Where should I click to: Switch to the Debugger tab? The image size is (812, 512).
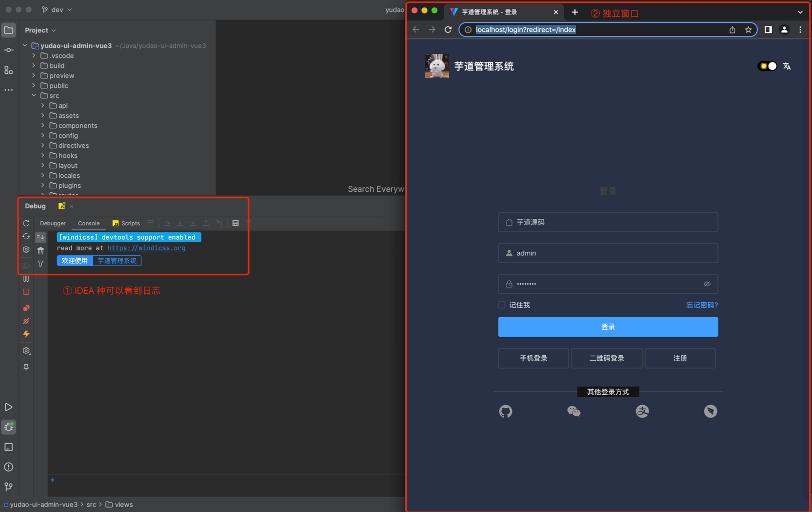coord(52,223)
